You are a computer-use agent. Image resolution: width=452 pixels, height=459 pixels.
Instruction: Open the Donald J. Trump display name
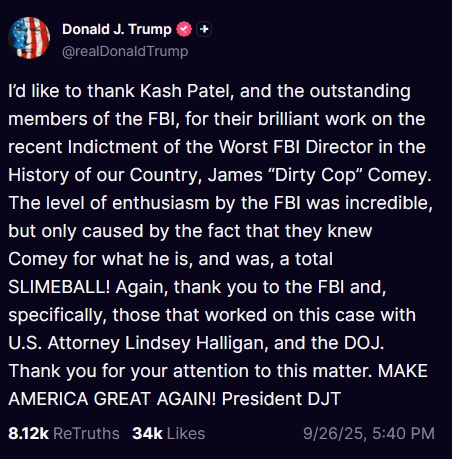[x=117, y=29]
